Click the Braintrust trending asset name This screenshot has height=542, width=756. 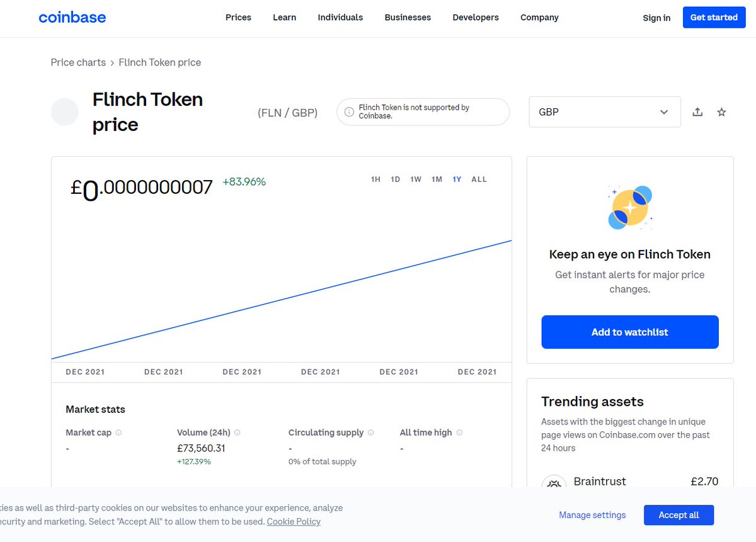600,482
